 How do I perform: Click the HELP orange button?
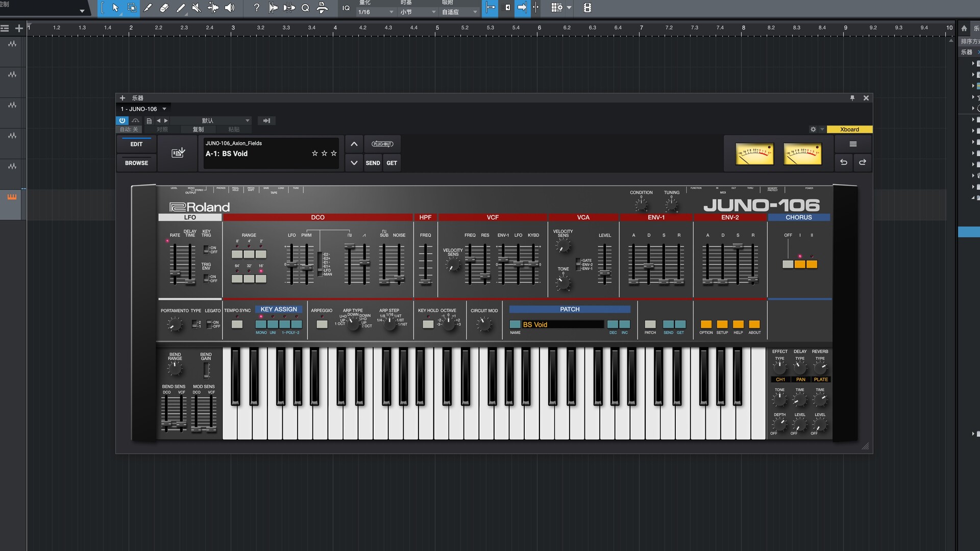738,324
